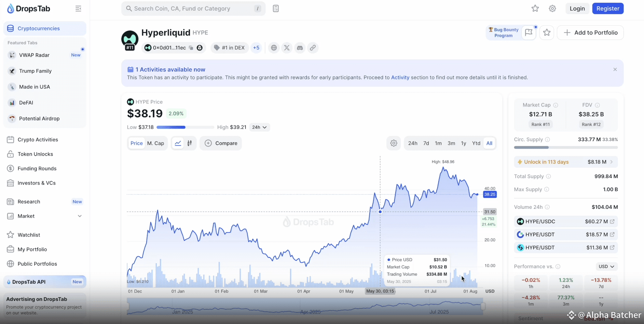644x324 pixels.
Task: Click the Compare button
Action: tap(221, 143)
